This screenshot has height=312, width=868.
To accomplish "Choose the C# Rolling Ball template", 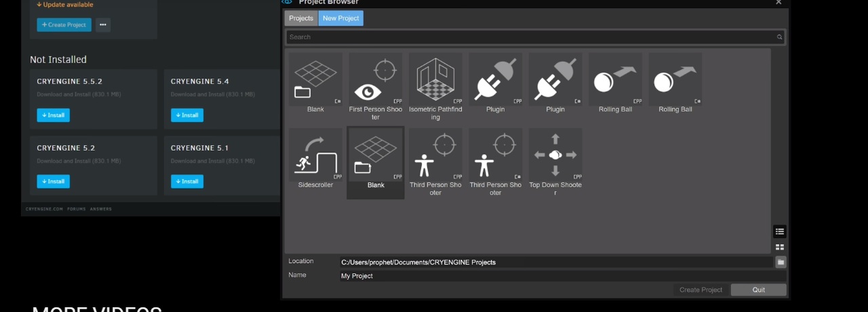I will (675, 84).
